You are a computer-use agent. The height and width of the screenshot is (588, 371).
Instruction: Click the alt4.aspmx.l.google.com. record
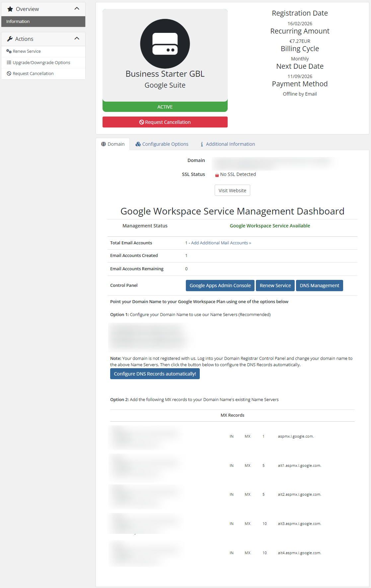[x=299, y=553]
